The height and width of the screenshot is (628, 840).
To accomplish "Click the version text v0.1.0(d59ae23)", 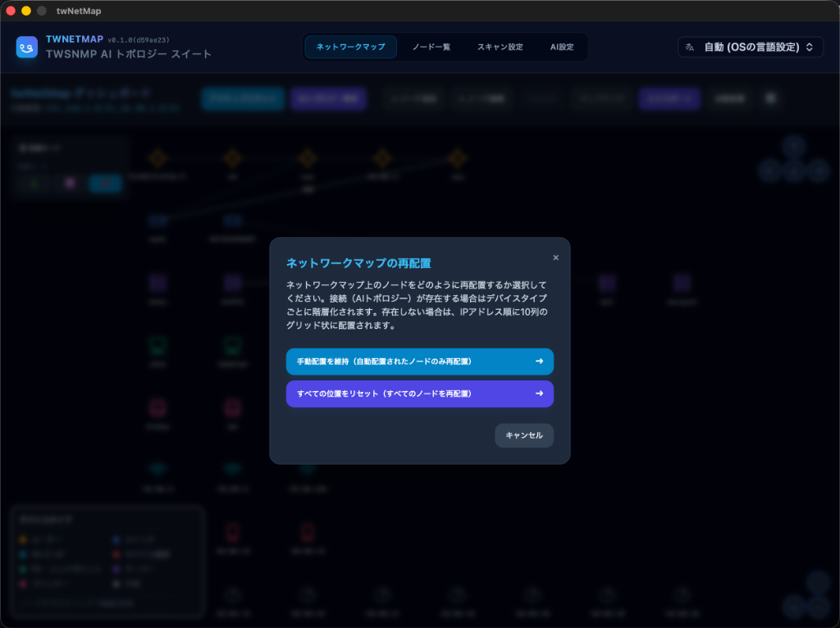I will [139, 40].
